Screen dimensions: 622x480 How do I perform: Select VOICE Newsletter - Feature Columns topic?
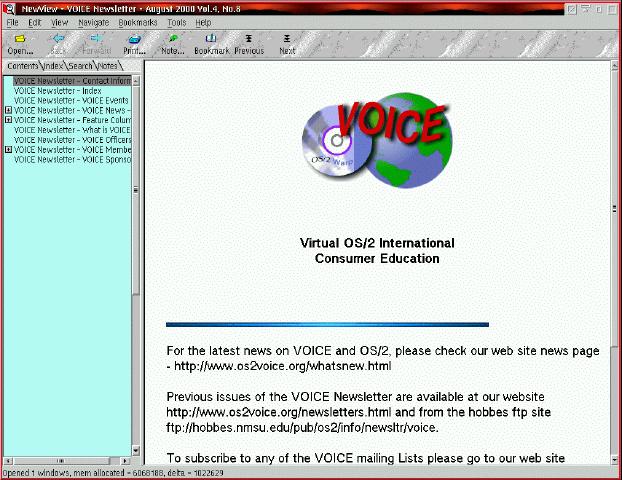pyautogui.click(x=72, y=120)
